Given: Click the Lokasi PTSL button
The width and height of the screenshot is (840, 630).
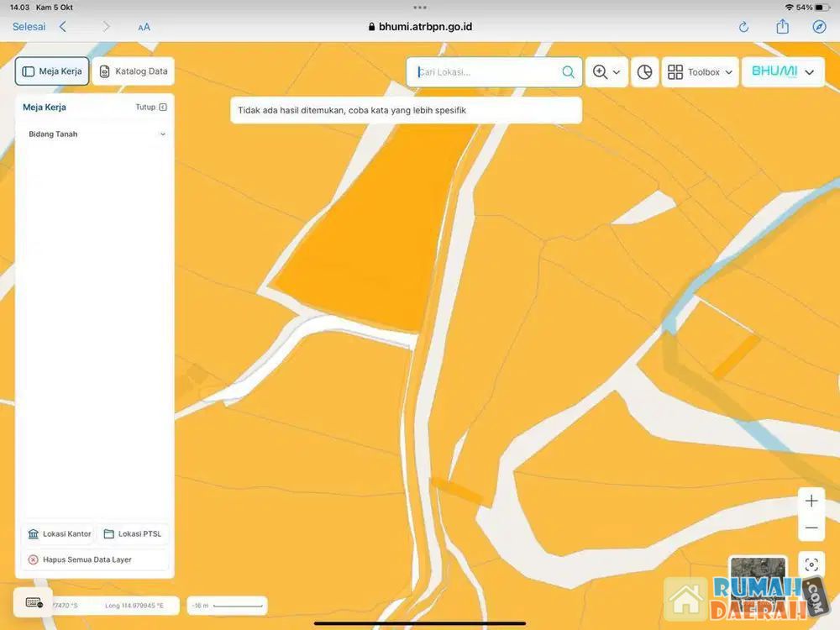Looking at the screenshot, I should [x=133, y=534].
